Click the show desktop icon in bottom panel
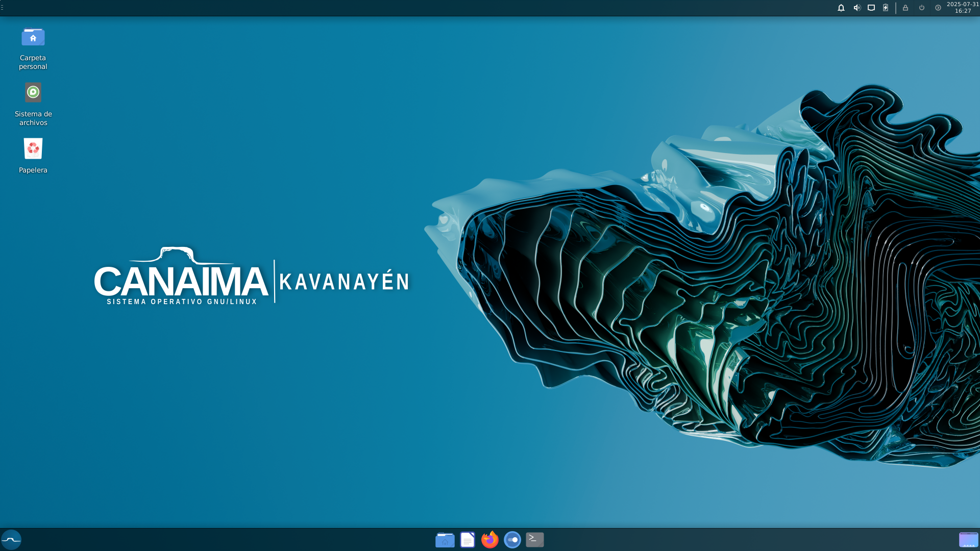Screen dimensions: 980x551 (x=968, y=540)
